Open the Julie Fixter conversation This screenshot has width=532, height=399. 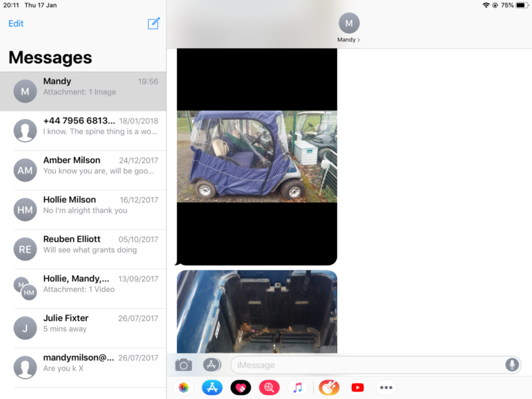(83, 328)
